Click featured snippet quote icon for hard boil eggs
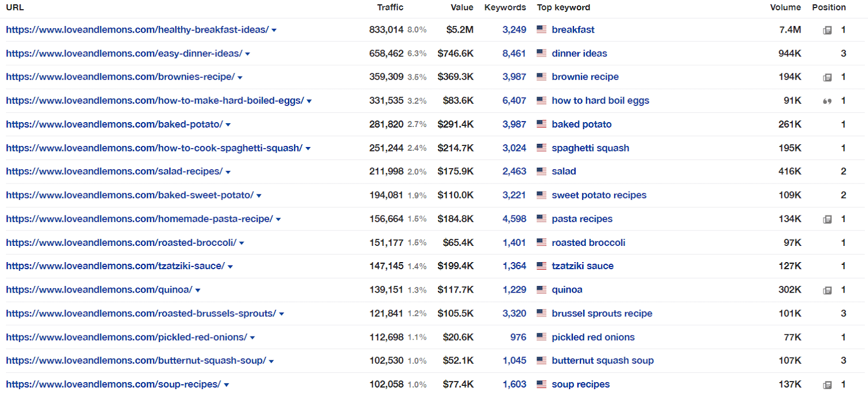This screenshot has height=394, width=868. coord(827,101)
